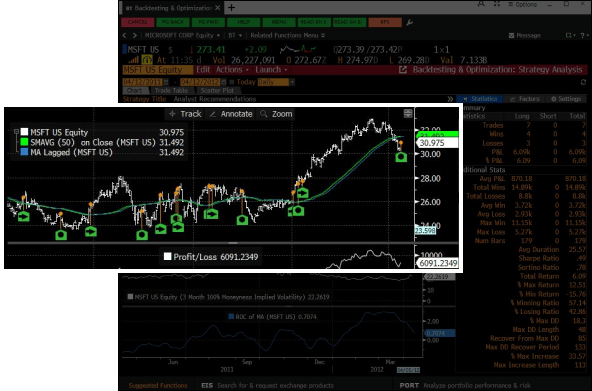592x391 pixels.
Task: Open the Launch dropdown
Action: pos(271,70)
